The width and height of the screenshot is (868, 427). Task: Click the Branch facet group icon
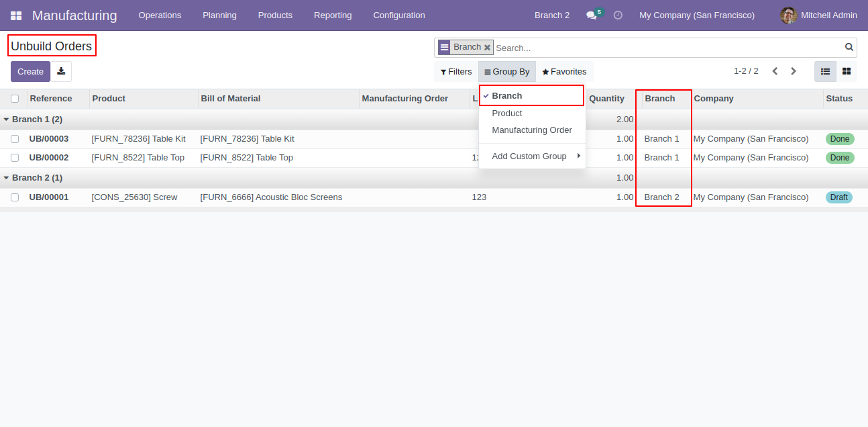[x=444, y=48]
